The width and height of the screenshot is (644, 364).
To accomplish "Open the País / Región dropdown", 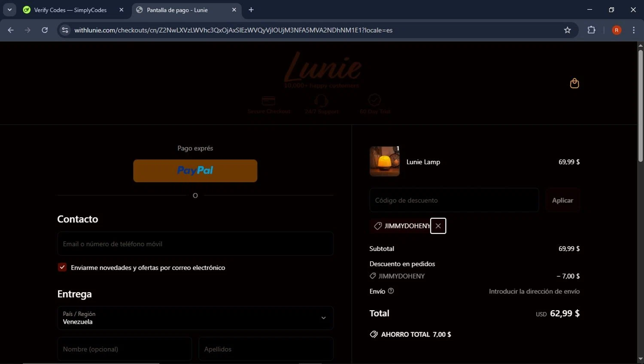I will point(195,318).
